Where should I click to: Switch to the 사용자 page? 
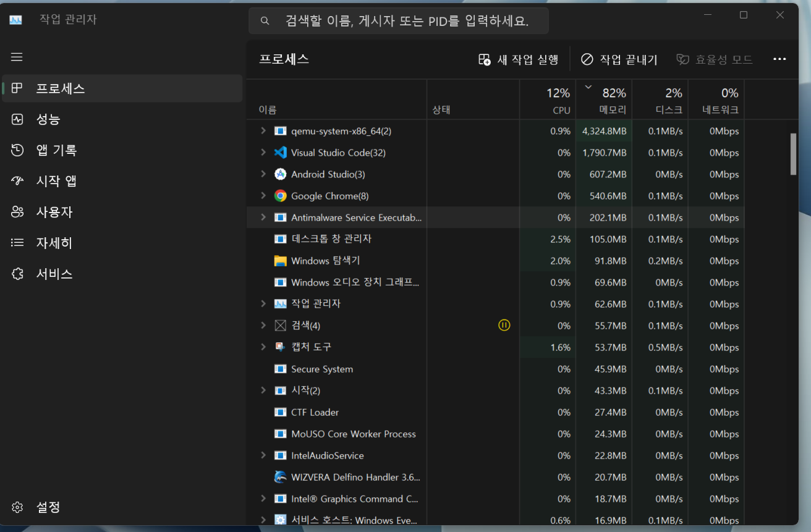(x=122, y=212)
